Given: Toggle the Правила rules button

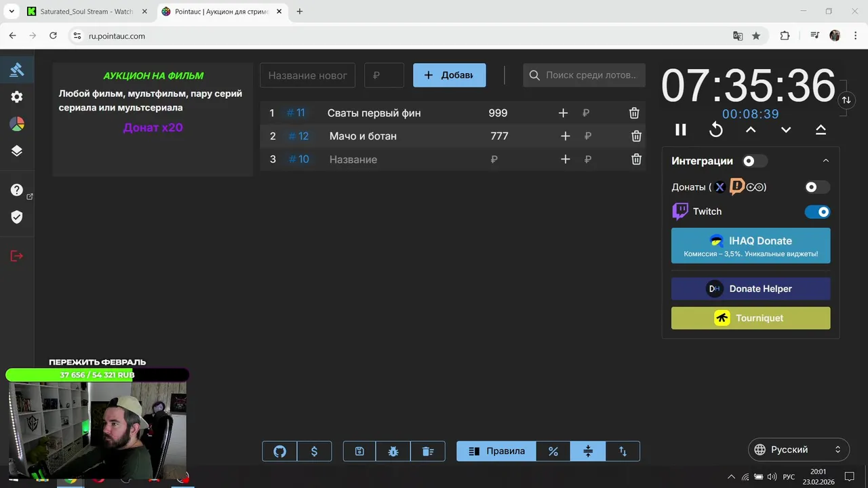Looking at the screenshot, I should coord(496,451).
